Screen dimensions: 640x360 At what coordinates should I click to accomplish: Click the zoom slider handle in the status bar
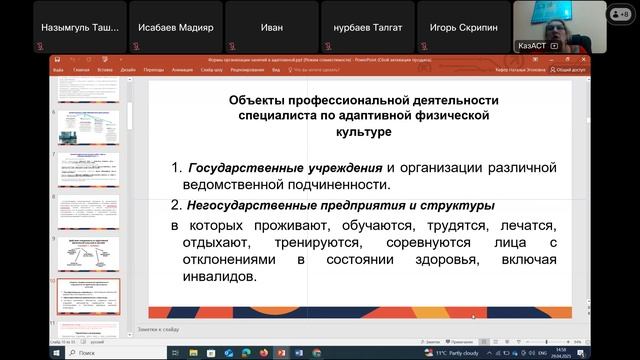coord(547,342)
